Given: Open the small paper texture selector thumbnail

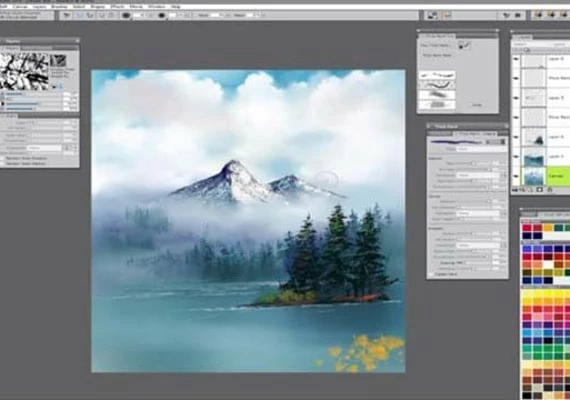Looking at the screenshot, I should (58, 61).
